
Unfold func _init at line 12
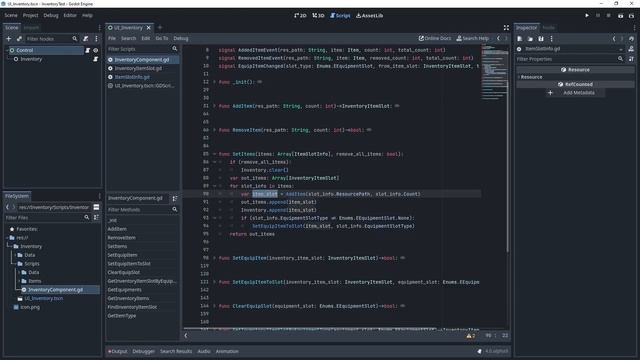(x=215, y=82)
